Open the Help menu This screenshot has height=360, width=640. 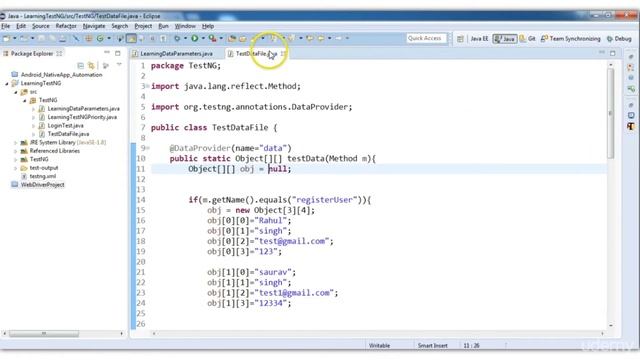(x=208, y=26)
